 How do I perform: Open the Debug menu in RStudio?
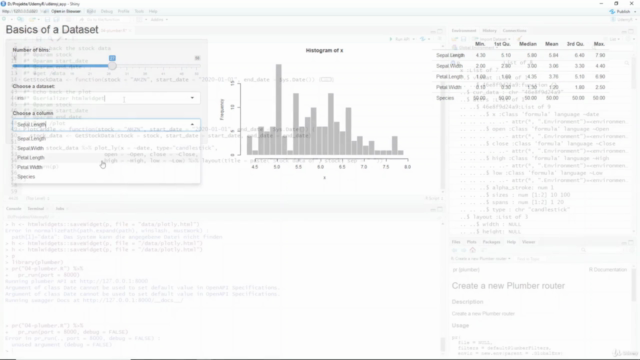pyautogui.click(x=107, y=11)
